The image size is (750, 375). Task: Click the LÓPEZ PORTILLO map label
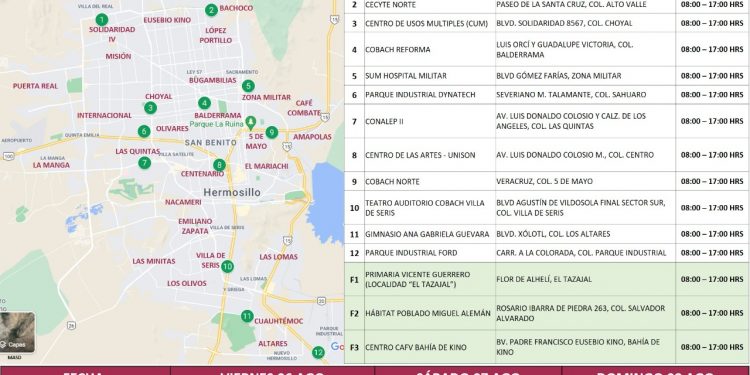(x=216, y=35)
